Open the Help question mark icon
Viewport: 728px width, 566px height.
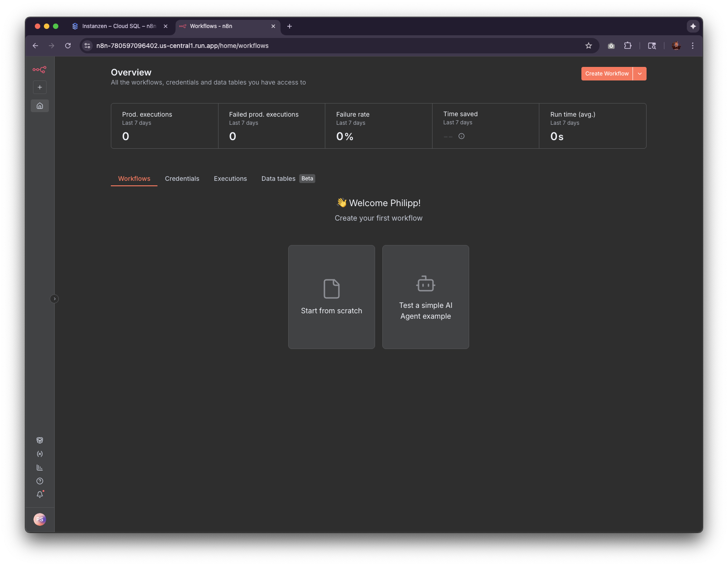40,481
